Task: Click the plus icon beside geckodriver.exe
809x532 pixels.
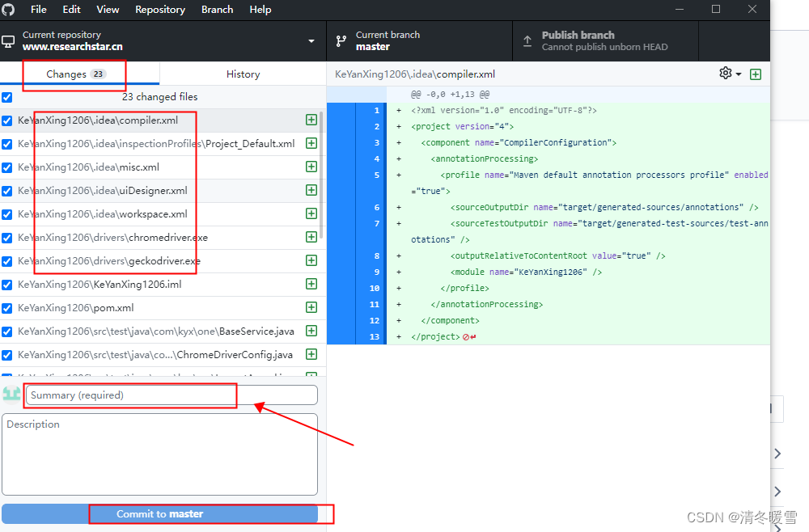Action: pyautogui.click(x=311, y=260)
